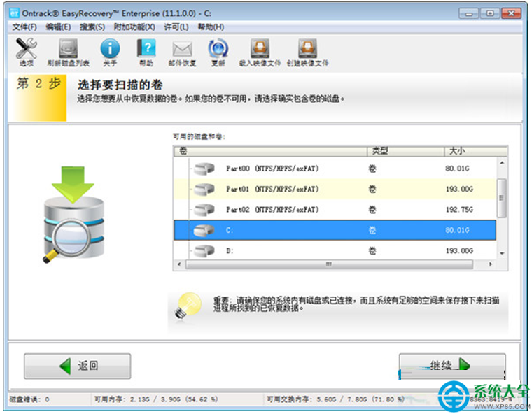Select the C: volume row
532x414 pixels.
point(335,230)
